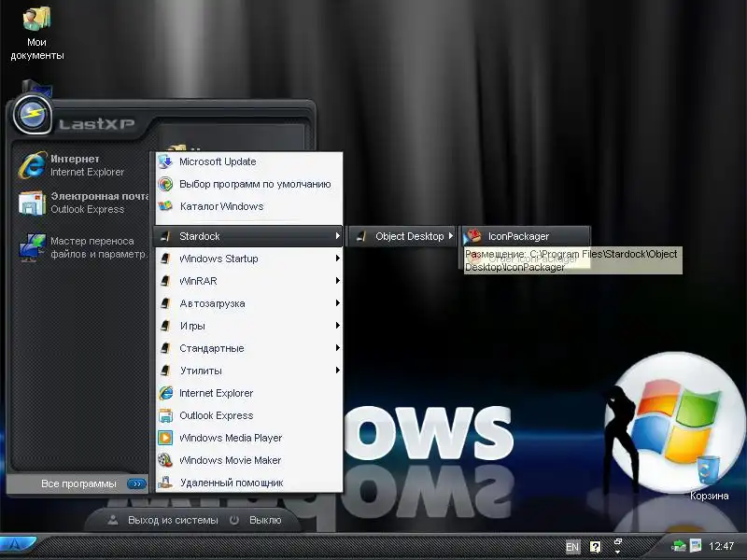Click the Каталог Windows icon
This screenshot has height=560, width=747.
165,206
